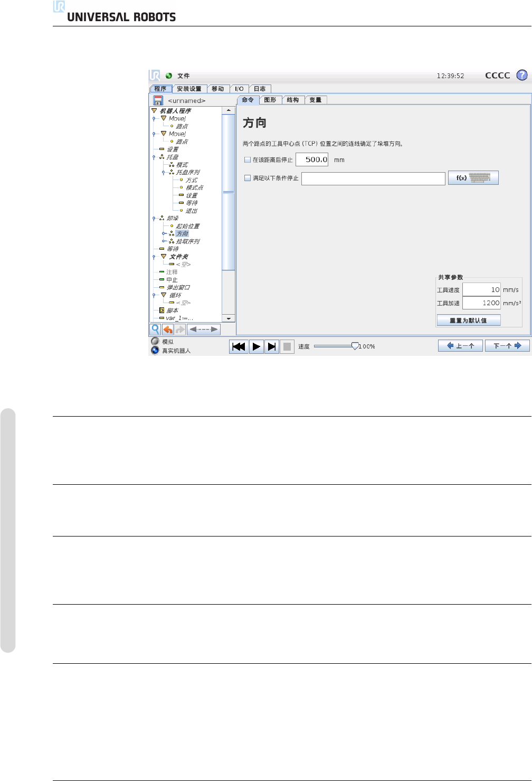Open the 命令 command tab

pyautogui.click(x=248, y=100)
